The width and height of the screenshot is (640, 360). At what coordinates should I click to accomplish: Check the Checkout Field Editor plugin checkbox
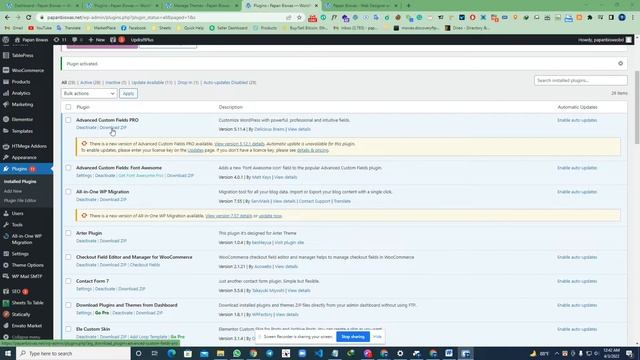coord(68,257)
